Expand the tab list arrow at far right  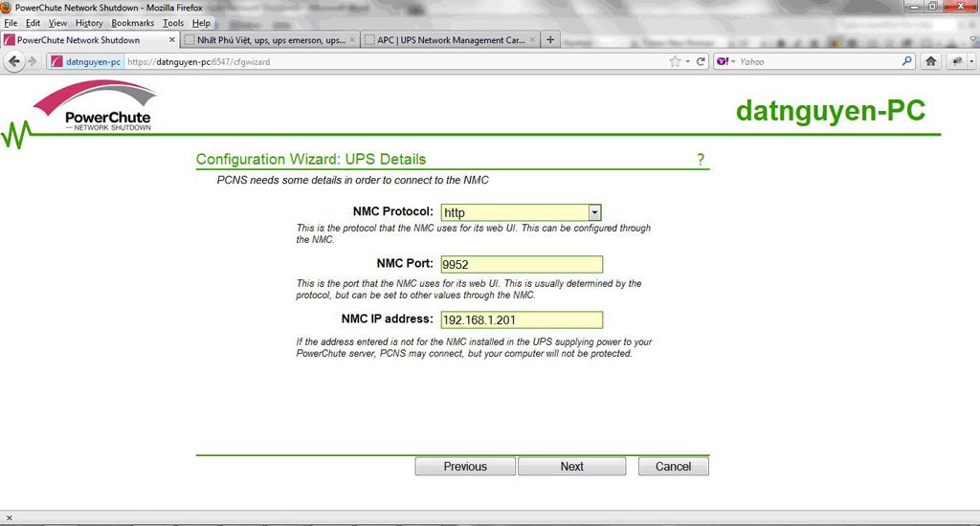973,40
